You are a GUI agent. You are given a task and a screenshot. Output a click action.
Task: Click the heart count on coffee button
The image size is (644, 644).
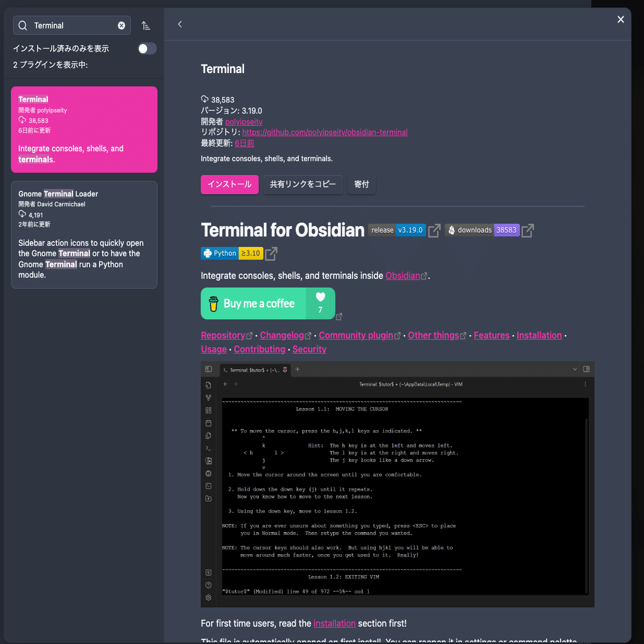(x=321, y=304)
